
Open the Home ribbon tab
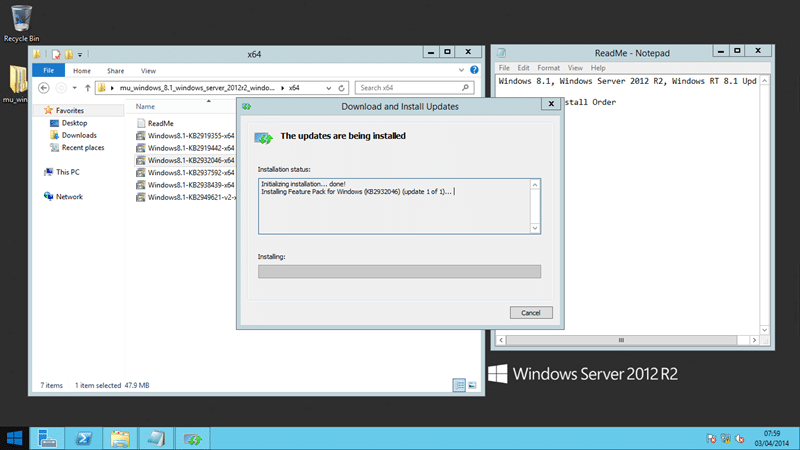(x=82, y=71)
